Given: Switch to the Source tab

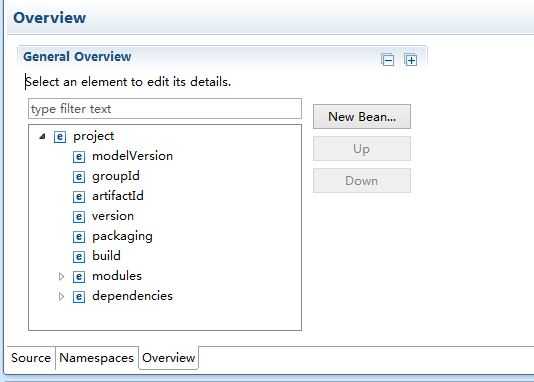Looking at the screenshot, I should pos(31,358).
